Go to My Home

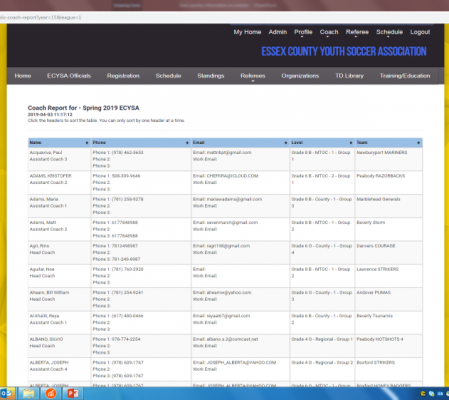(x=247, y=32)
